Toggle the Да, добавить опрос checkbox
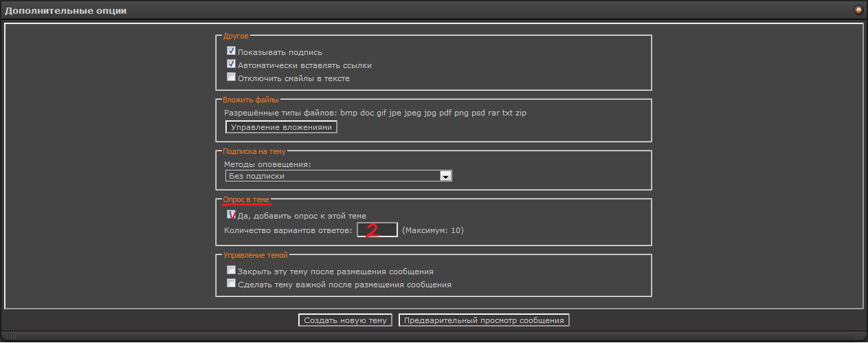The image size is (868, 343). click(232, 214)
